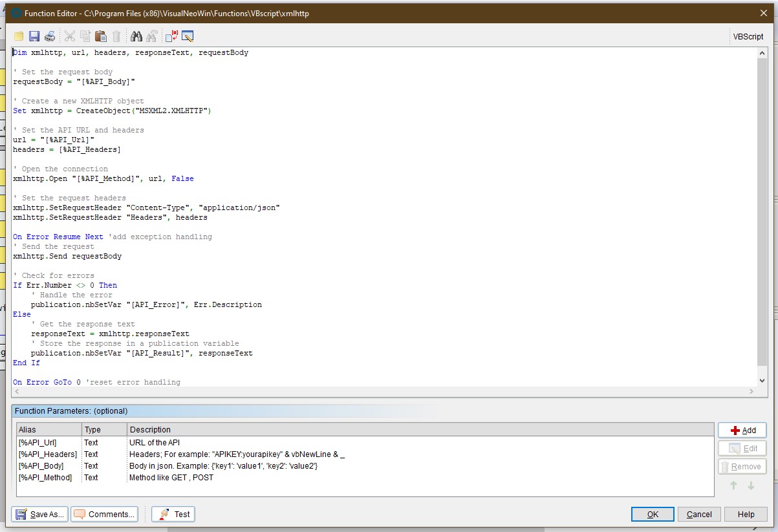
Task: Confirm with the OK button
Action: 653,514
